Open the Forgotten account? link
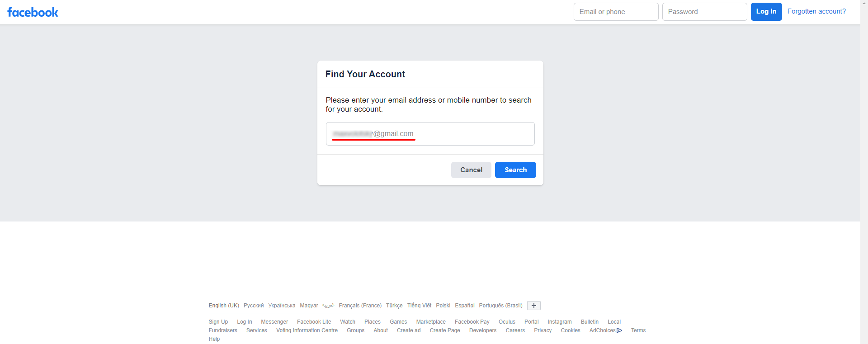Screen dimensions: 868x344 (x=816, y=11)
